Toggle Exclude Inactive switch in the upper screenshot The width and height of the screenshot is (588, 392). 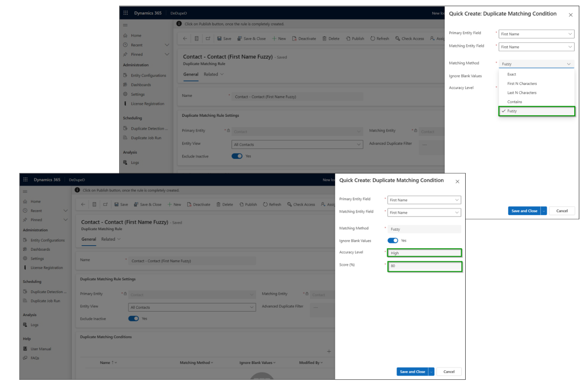pyautogui.click(x=237, y=156)
